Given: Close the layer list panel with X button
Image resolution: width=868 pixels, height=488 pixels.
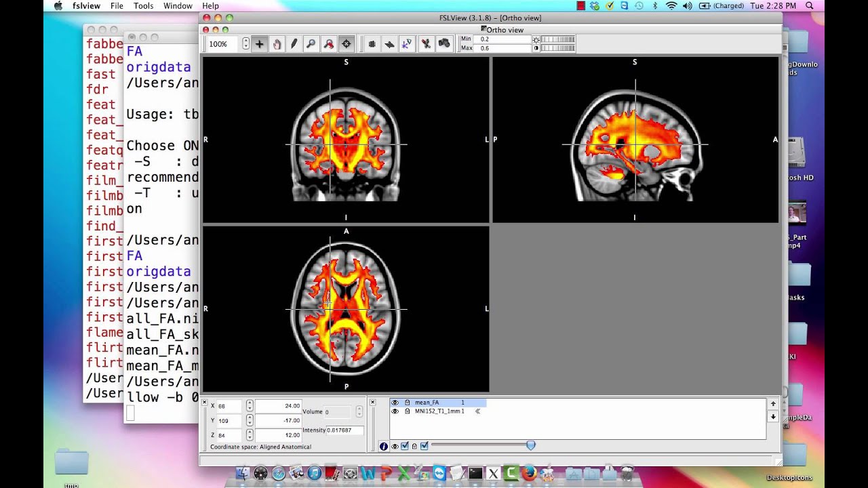Looking at the screenshot, I should [372, 403].
